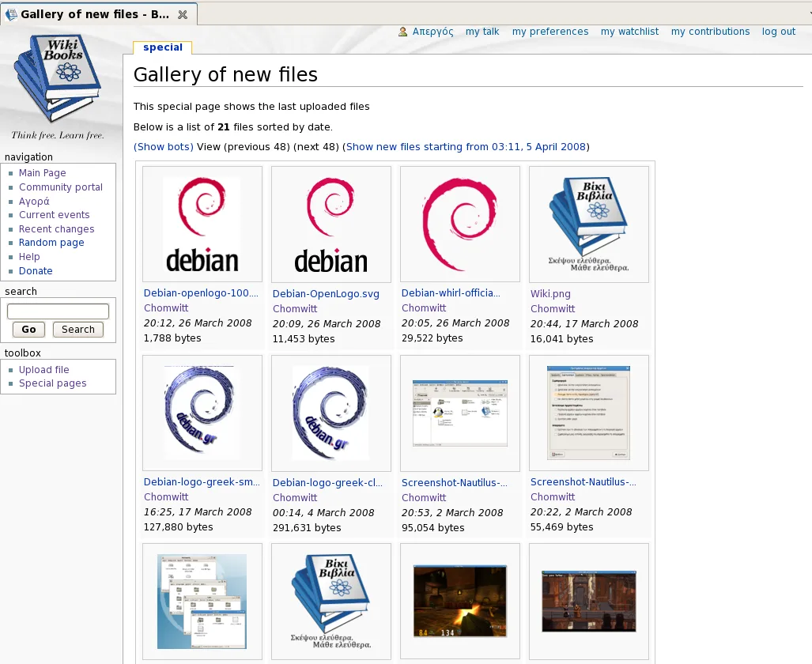Click the user icon beside Απεργός
The height and width of the screenshot is (664, 812).
click(x=403, y=32)
